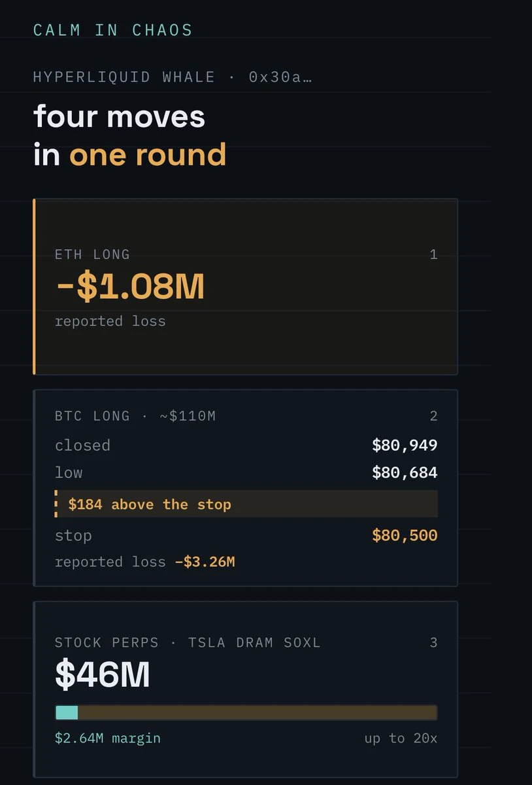This screenshot has height=785, width=532.
Task: Click the '$184 above the stop' banner
Action: [246, 504]
